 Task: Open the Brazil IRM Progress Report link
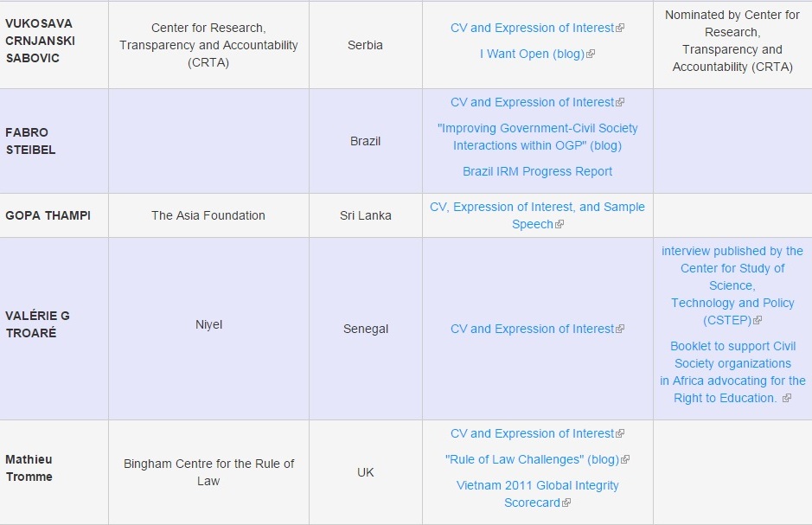(537, 171)
